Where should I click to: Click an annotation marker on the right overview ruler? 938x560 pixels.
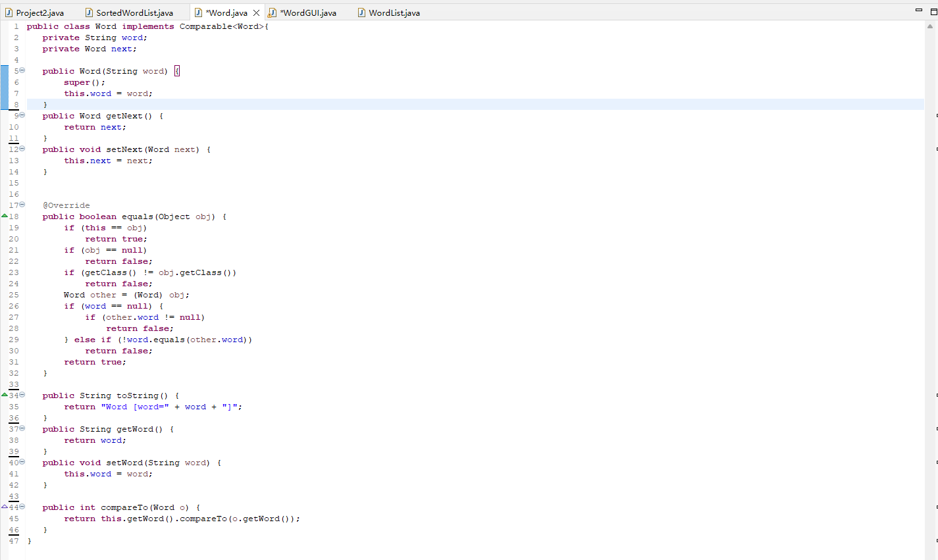936,117
